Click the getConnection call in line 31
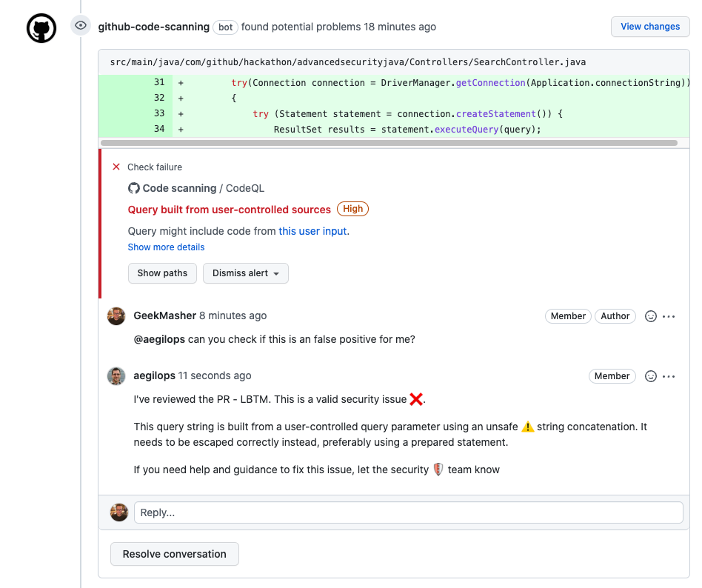702x588 pixels. click(x=491, y=83)
